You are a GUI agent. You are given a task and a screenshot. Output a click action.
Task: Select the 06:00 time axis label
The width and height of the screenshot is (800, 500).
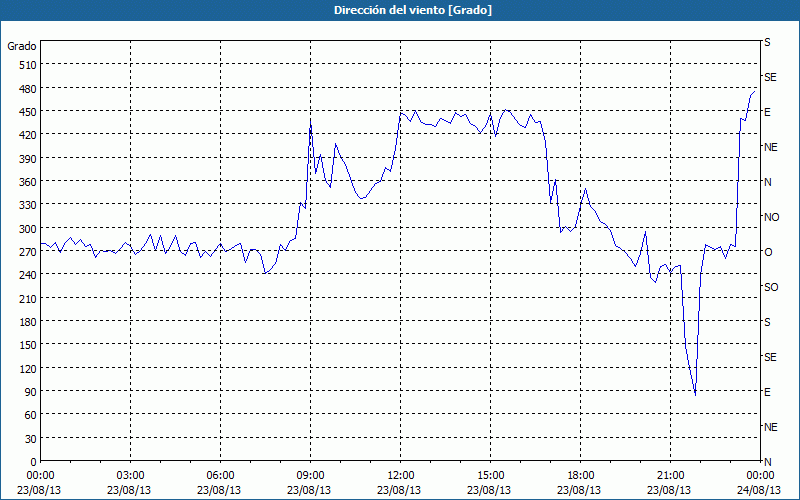[220, 476]
